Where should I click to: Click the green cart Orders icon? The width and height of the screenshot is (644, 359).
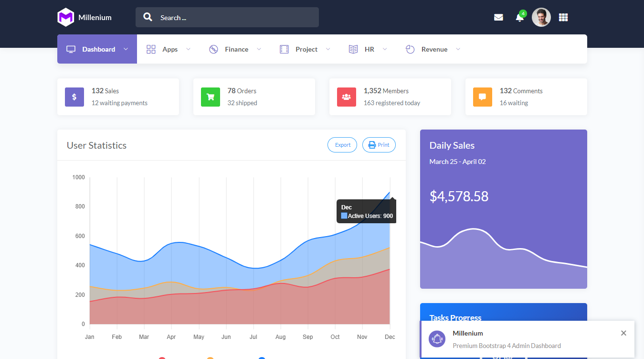211,97
